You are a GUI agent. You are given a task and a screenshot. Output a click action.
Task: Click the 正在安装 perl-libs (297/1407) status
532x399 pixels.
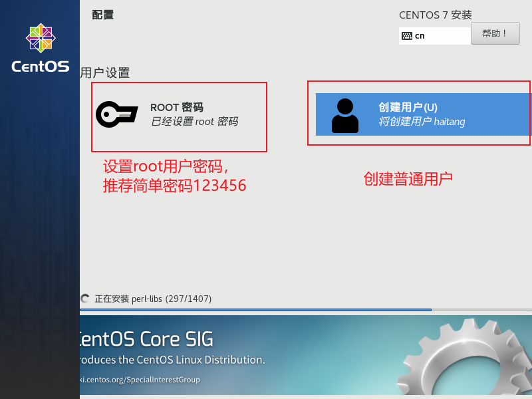coord(153,299)
